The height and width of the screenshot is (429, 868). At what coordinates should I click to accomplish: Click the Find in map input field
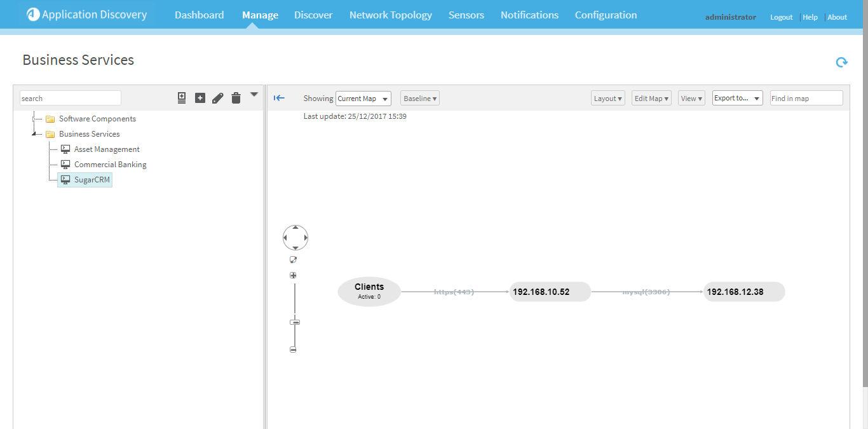(806, 99)
